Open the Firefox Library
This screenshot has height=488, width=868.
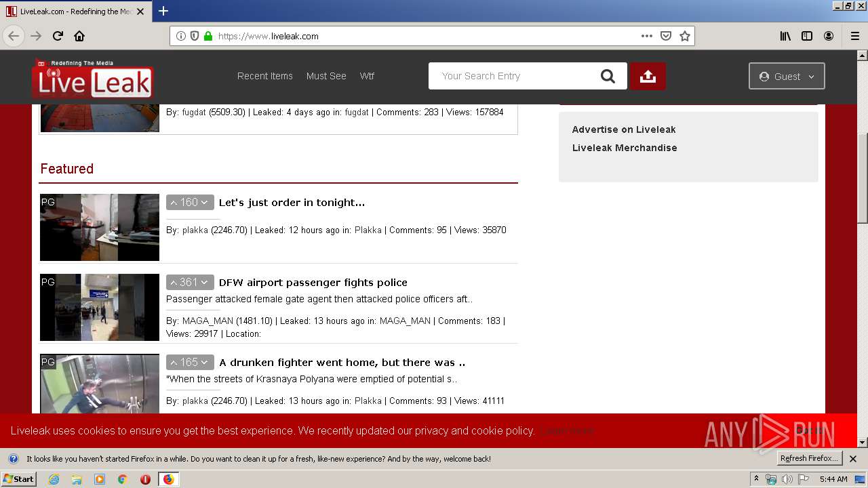[785, 36]
